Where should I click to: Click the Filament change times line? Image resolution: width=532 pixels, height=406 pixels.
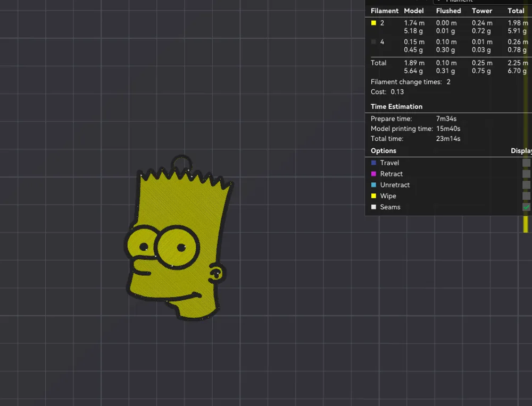click(x=411, y=82)
